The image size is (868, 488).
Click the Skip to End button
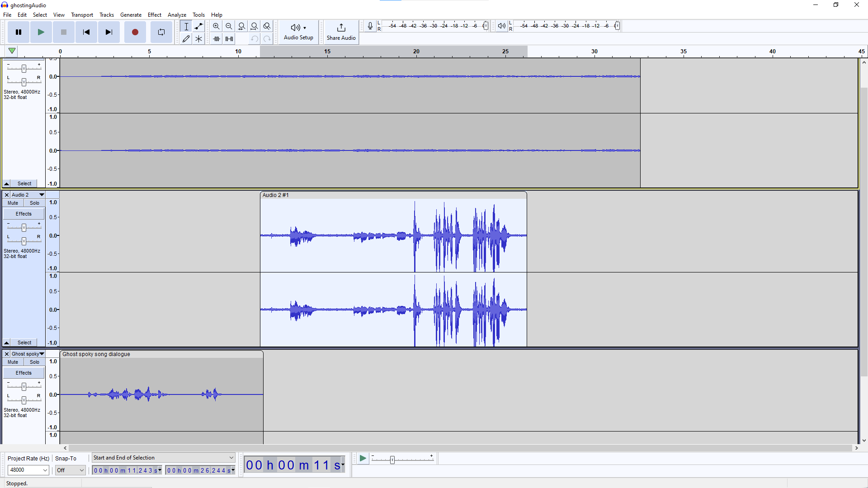[108, 32]
